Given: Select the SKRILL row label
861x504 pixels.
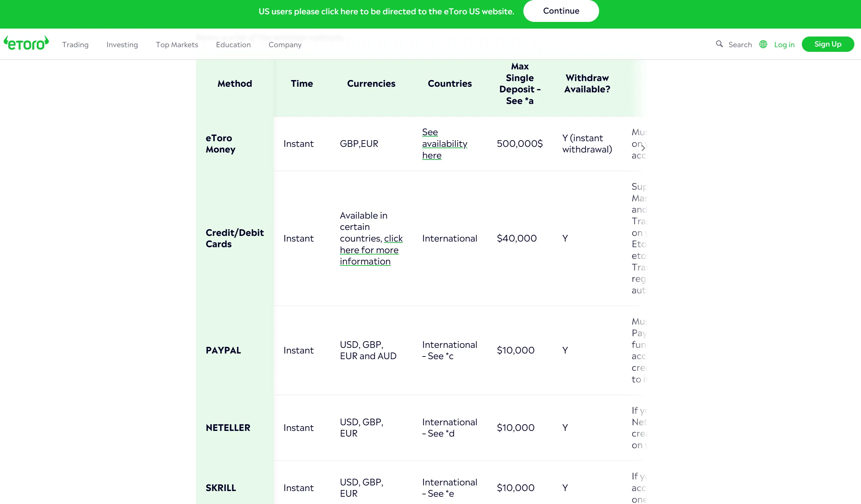Looking at the screenshot, I should [x=221, y=488].
